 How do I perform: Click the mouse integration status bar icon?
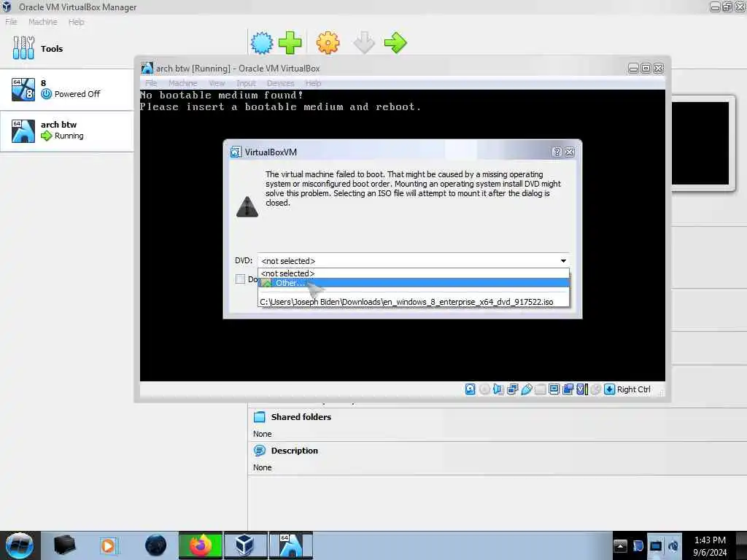click(x=595, y=389)
